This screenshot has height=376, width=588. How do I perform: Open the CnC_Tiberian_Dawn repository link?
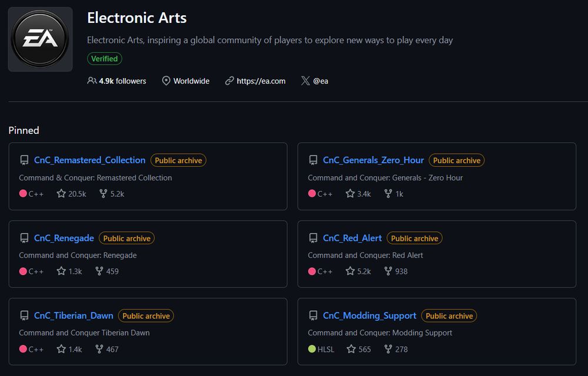[73, 315]
